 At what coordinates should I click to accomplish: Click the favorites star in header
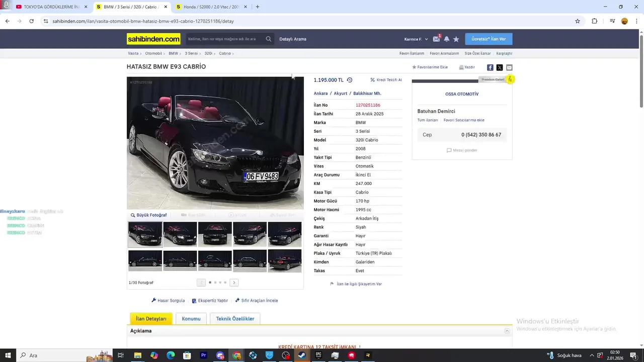tap(456, 39)
